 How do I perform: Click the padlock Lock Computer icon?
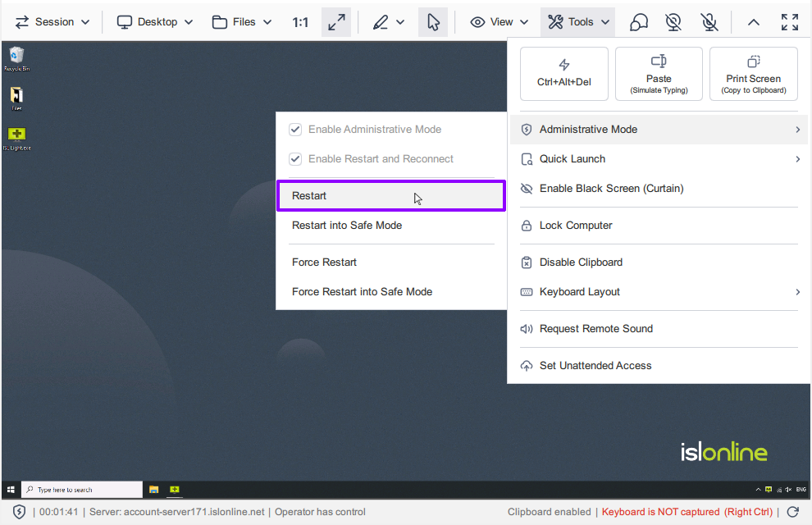point(526,226)
